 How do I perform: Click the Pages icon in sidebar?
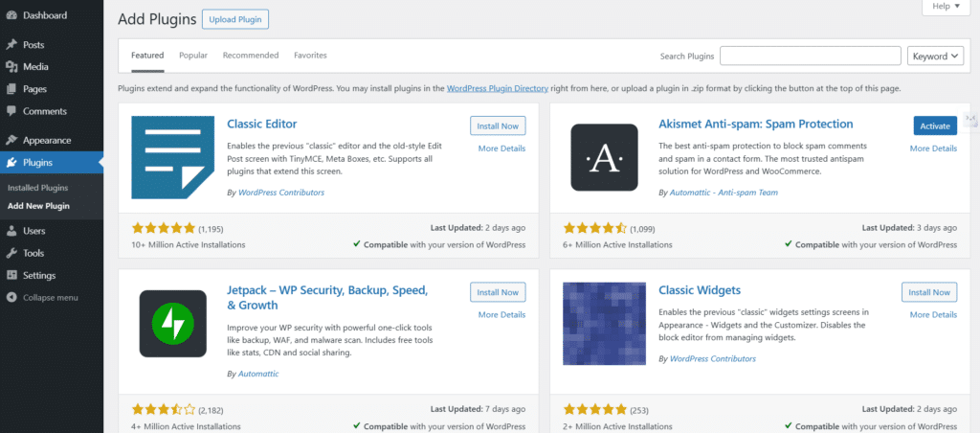pyautogui.click(x=11, y=89)
